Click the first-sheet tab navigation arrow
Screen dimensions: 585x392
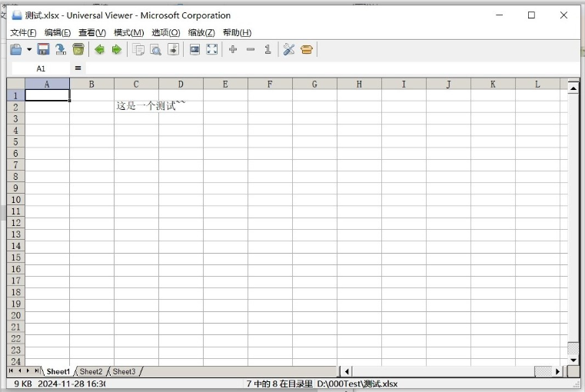pyautogui.click(x=11, y=370)
